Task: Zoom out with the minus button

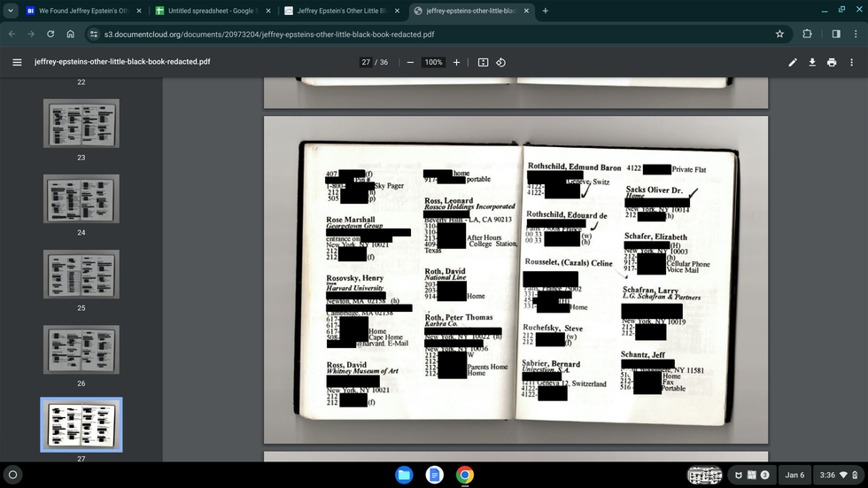Action: (410, 63)
